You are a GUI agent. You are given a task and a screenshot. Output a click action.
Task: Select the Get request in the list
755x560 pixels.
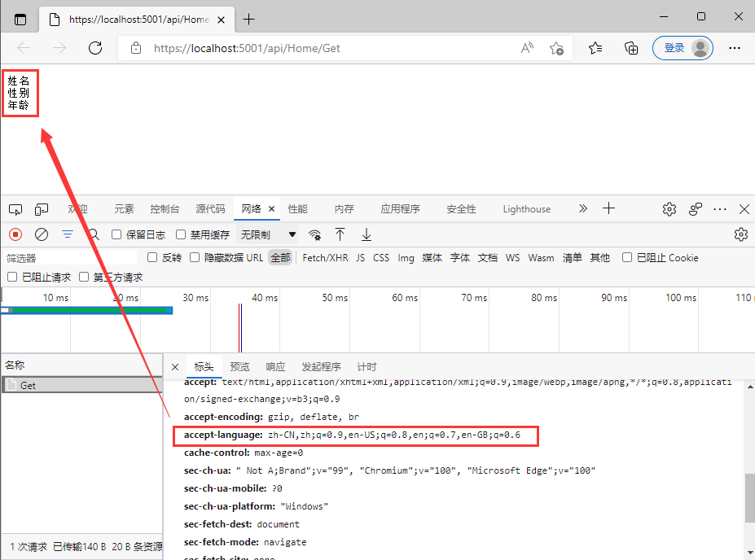click(x=28, y=384)
